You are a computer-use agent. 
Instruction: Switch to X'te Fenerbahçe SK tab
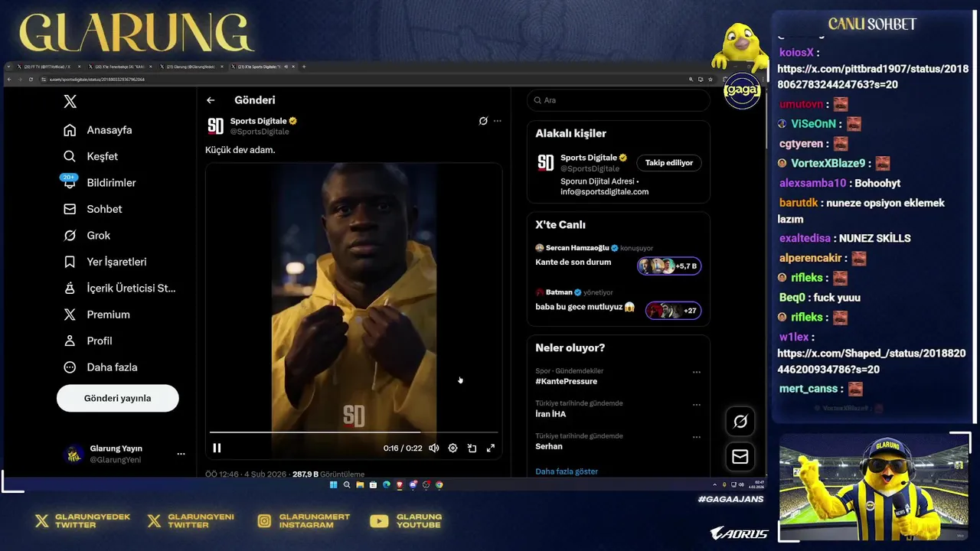pyautogui.click(x=119, y=67)
